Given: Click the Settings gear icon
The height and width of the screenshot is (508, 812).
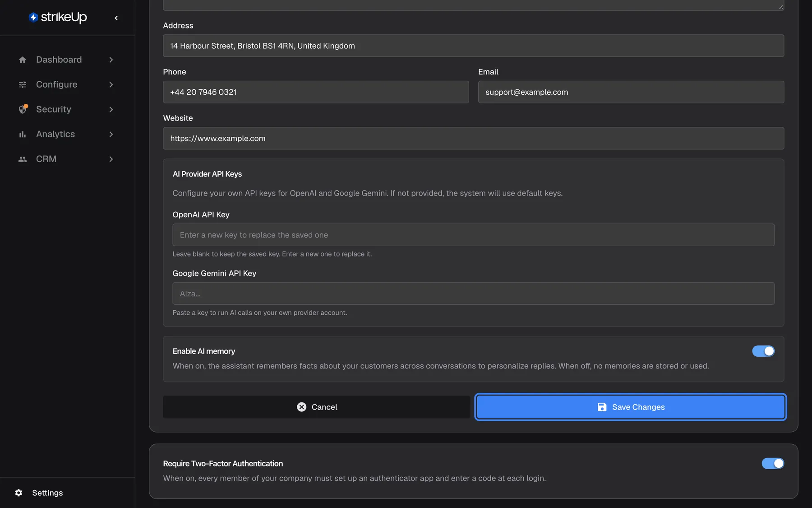Looking at the screenshot, I should (18, 493).
